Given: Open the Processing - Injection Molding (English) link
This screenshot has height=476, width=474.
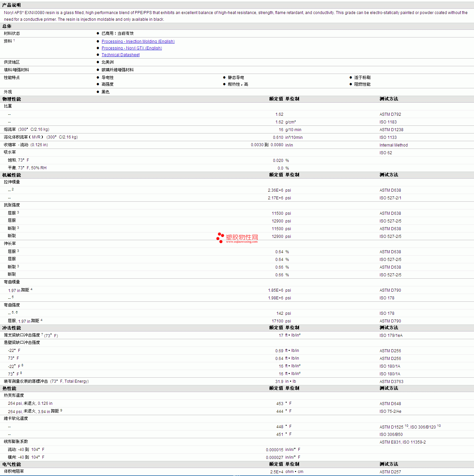Looking at the screenshot, I should pyautogui.click(x=138, y=41).
